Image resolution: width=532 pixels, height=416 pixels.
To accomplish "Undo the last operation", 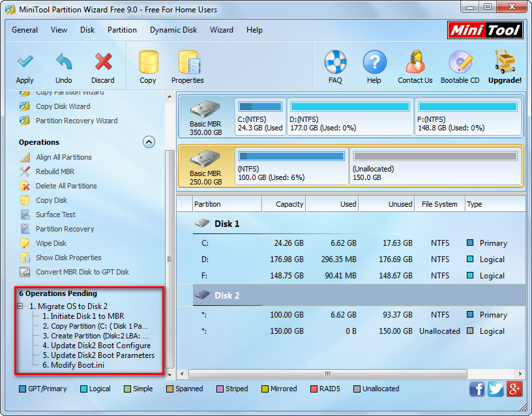I will point(63,68).
